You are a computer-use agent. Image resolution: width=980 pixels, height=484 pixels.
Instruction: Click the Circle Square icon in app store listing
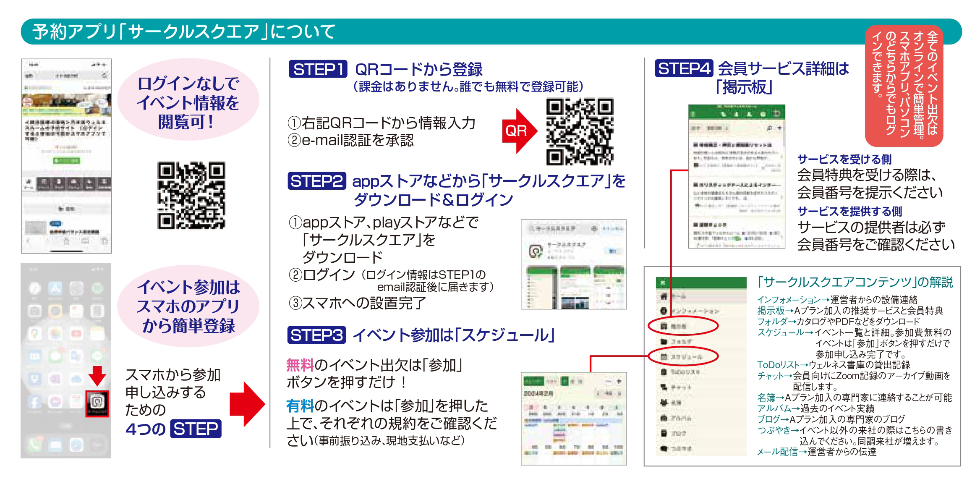coord(535,251)
